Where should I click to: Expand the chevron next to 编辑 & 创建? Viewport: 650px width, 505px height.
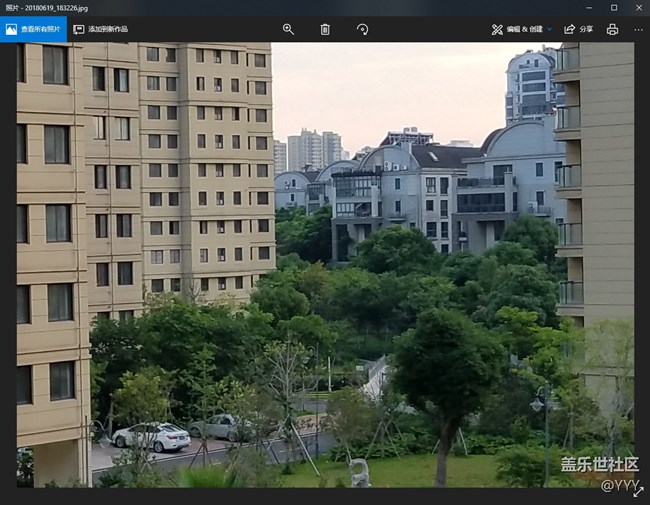(549, 29)
